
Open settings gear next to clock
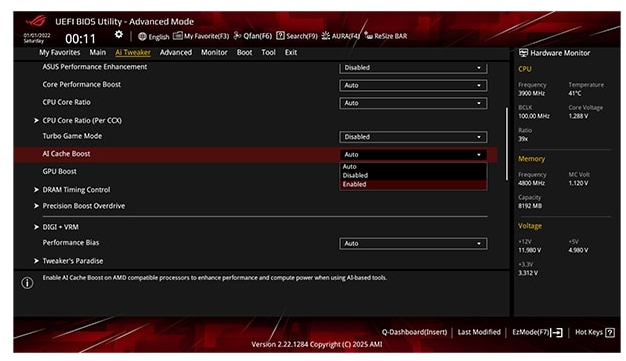[119, 35]
